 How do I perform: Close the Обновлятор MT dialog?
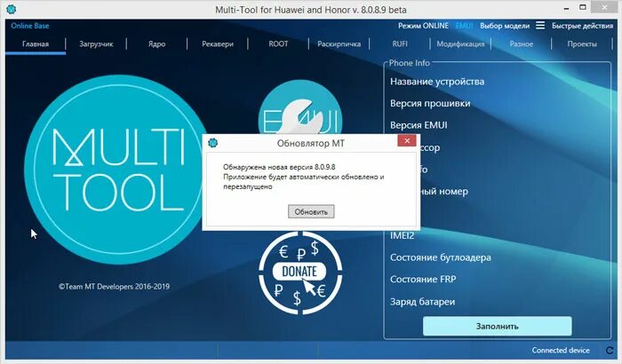(x=407, y=141)
